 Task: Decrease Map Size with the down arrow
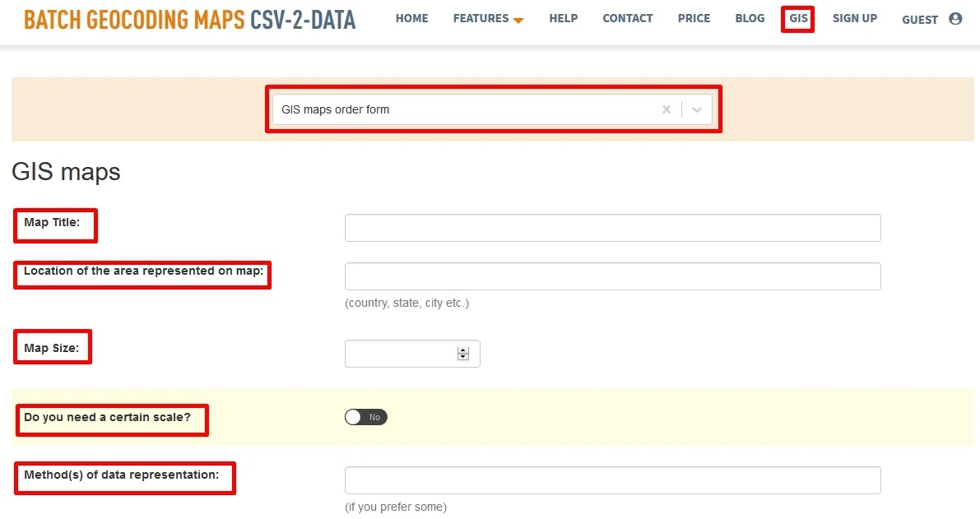(463, 357)
